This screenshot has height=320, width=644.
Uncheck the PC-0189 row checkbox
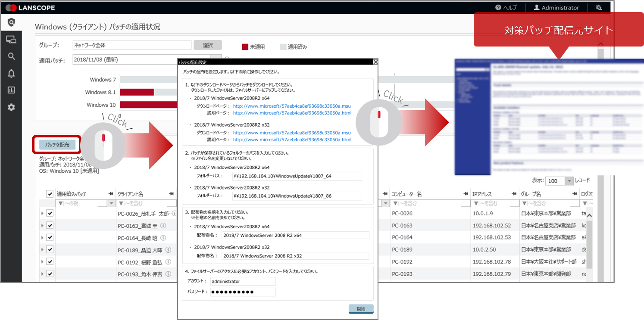[50, 249]
